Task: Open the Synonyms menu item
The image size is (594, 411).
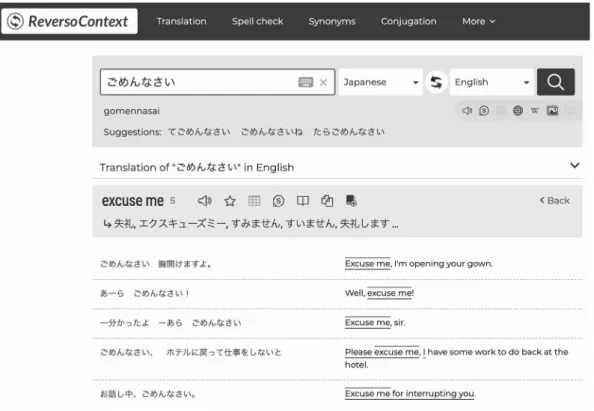Action: [x=332, y=21]
